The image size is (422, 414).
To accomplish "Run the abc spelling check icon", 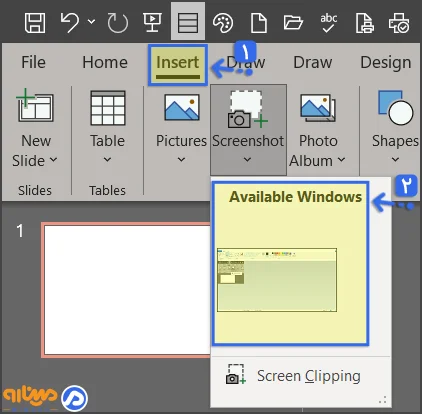I will tap(329, 23).
